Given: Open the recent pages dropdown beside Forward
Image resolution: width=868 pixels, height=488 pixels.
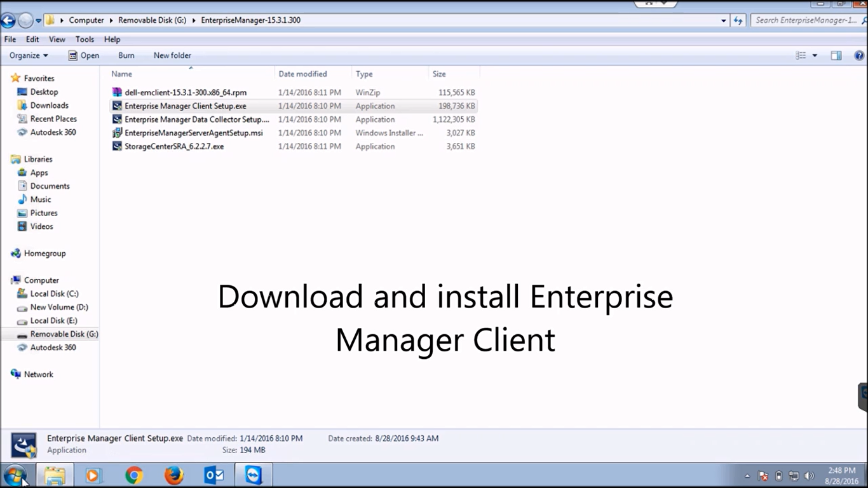Looking at the screenshot, I should tap(38, 21).
